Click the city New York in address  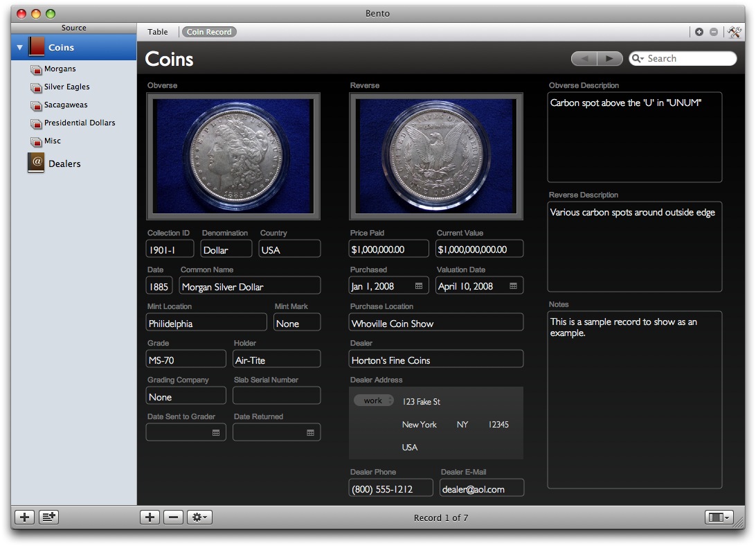[x=420, y=425]
